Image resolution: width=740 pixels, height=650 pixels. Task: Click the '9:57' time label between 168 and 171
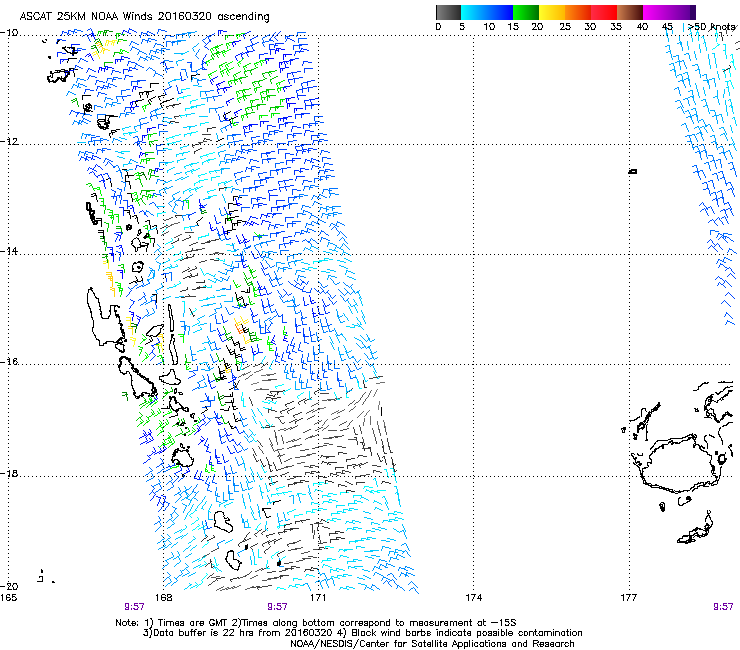[x=278, y=607]
